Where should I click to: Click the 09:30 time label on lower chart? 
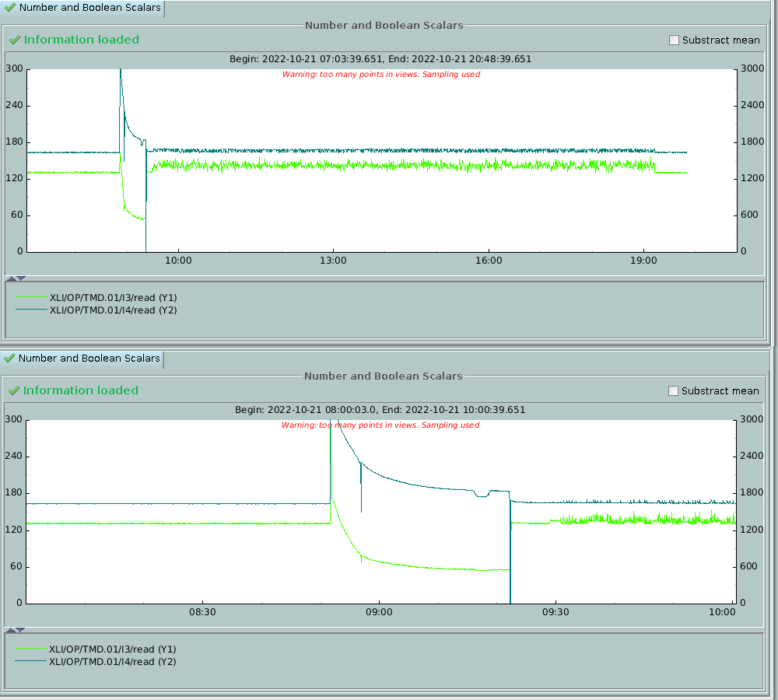tap(555, 611)
